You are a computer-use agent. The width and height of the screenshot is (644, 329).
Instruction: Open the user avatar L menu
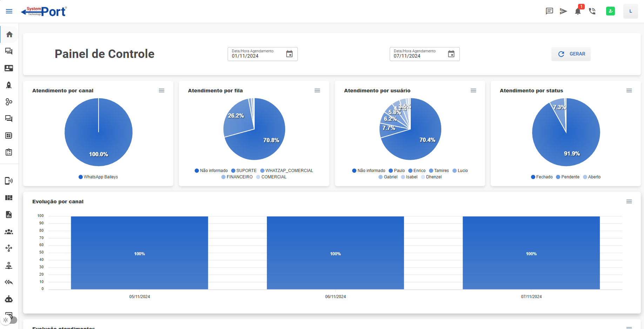630,11
